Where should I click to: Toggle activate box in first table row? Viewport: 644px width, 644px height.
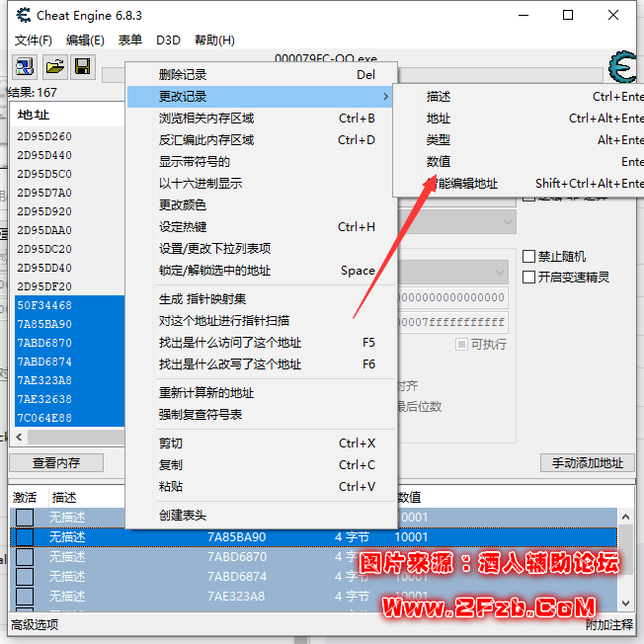pos(25,518)
